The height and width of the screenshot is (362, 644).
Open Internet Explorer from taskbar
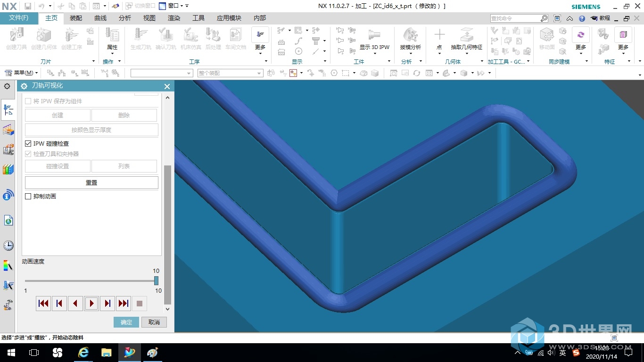83,353
